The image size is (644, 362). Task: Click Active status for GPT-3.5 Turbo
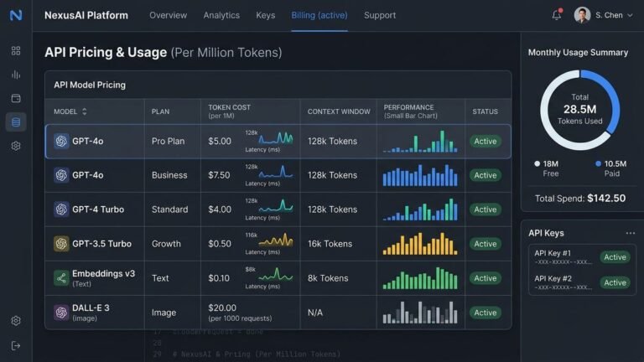click(x=485, y=244)
